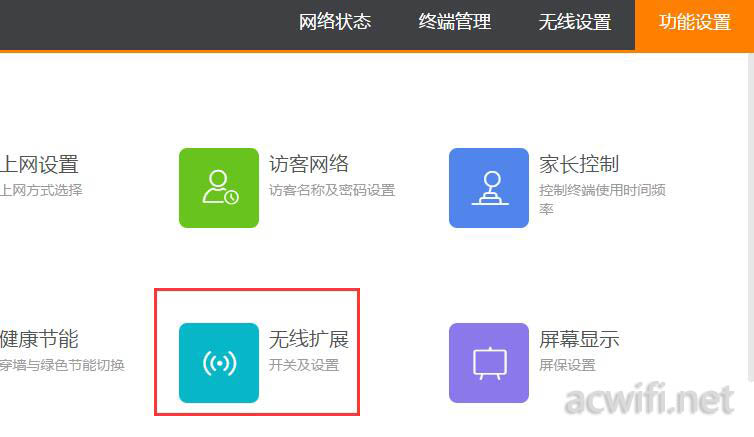Image resolution: width=754 pixels, height=437 pixels.
Task: Switch to the 网络状态 tab
Action: click(335, 22)
